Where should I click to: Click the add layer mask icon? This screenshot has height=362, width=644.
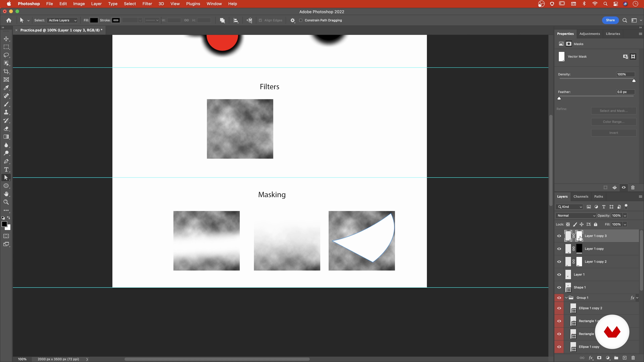(x=599, y=358)
